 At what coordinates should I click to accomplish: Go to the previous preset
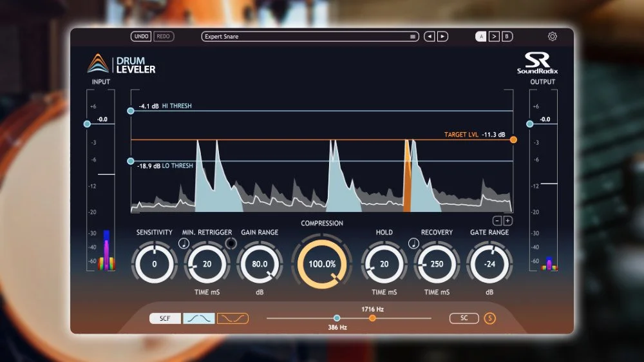click(429, 37)
